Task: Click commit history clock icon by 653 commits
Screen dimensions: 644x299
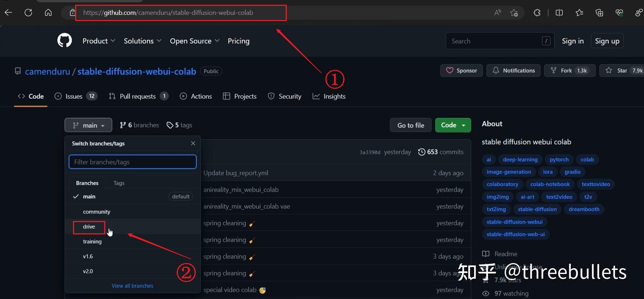Action: click(421, 152)
